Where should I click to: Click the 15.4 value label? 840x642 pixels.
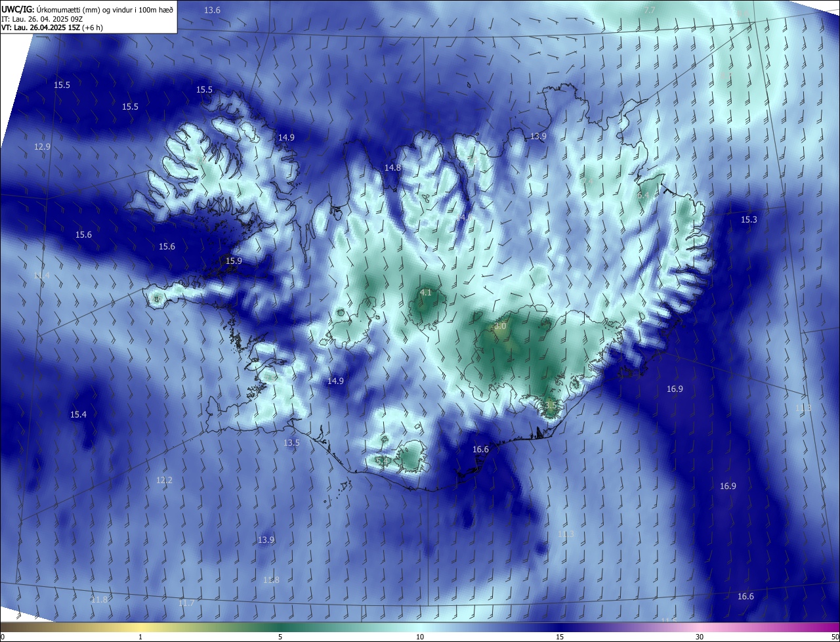point(78,415)
